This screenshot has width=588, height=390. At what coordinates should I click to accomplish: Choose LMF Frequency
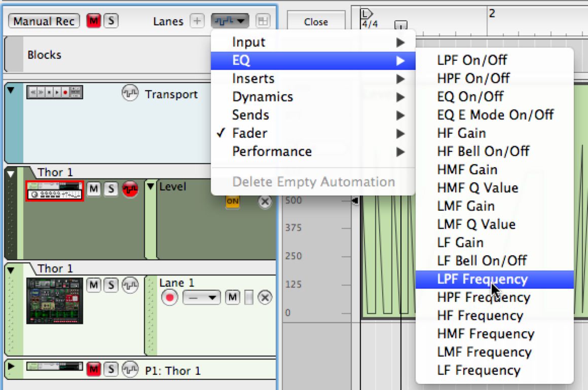495,352
